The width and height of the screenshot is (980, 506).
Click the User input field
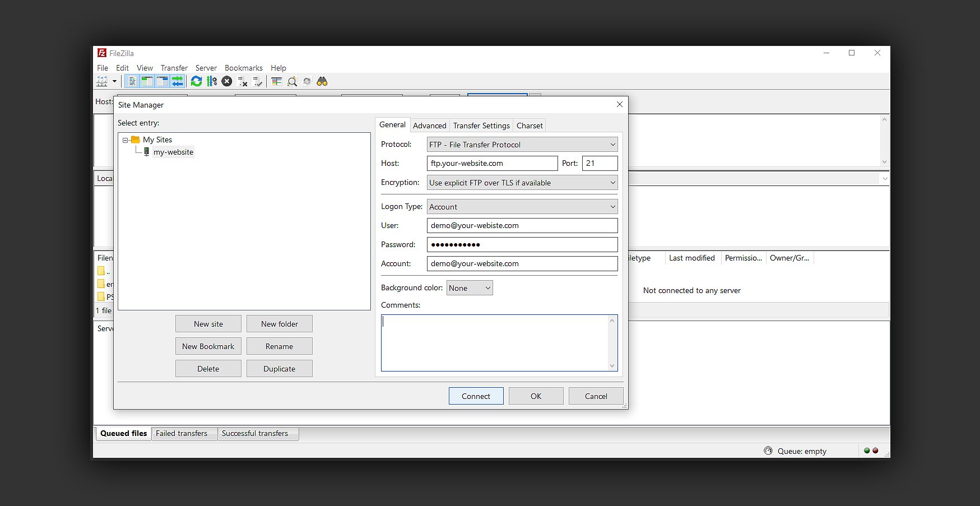[x=522, y=226]
